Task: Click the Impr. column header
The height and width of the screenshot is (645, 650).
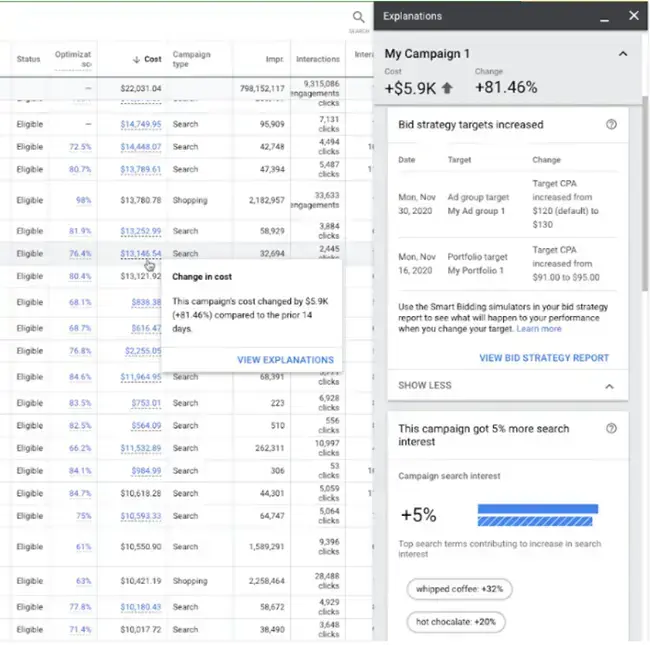Action: coord(275,59)
